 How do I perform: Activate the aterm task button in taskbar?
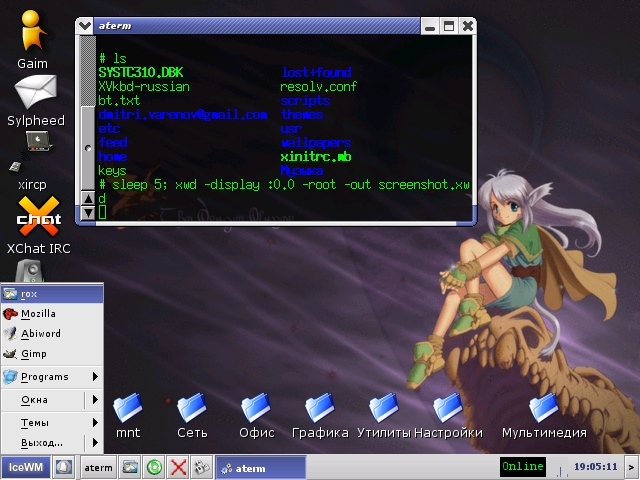[x=260, y=468]
